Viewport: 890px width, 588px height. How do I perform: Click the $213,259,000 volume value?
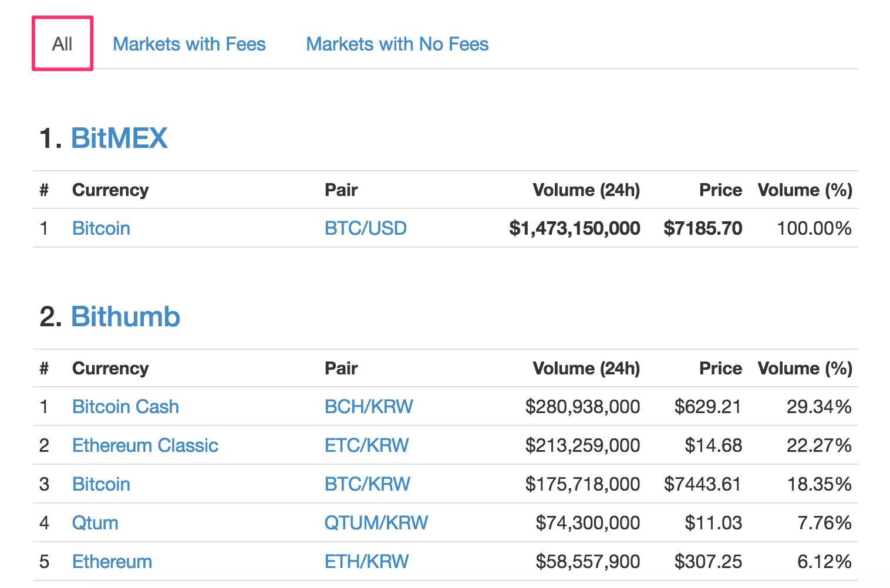coord(582,445)
